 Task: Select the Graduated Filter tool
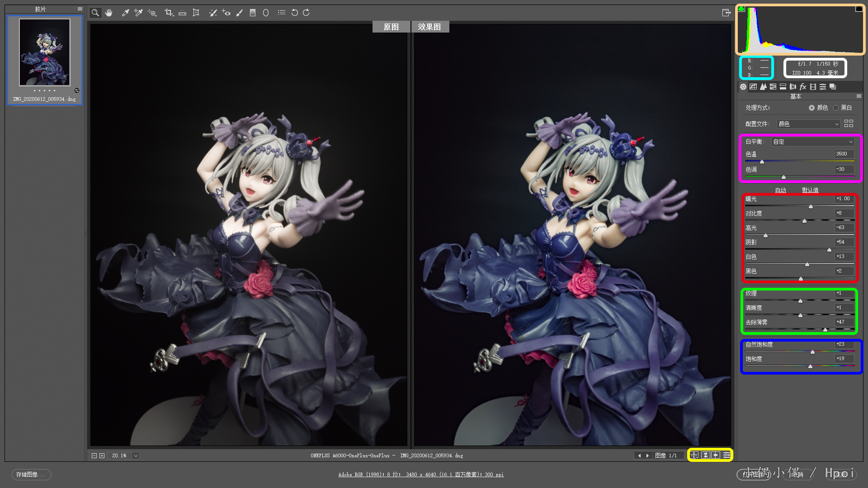[x=253, y=13]
